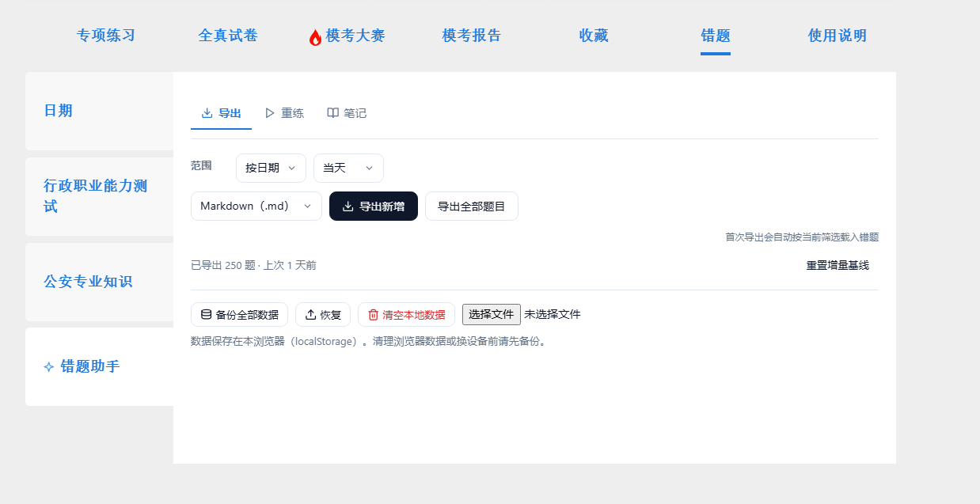Click the 未选择文件 file status text

click(x=553, y=314)
